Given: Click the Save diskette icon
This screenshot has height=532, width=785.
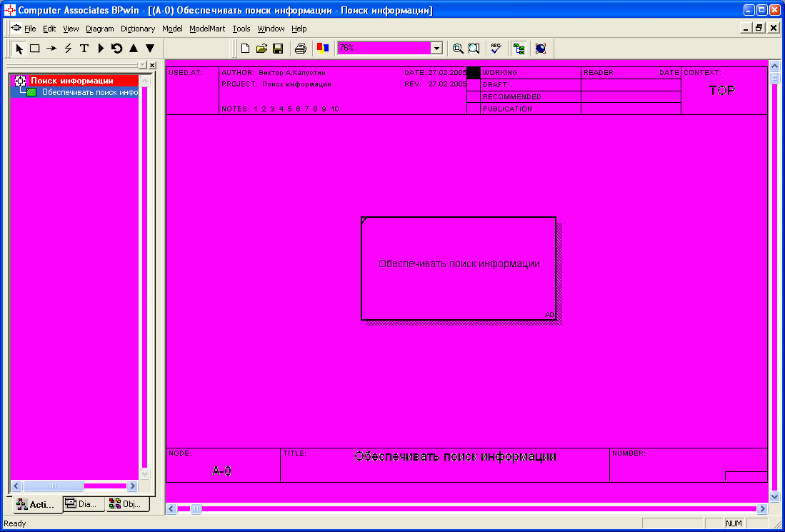Looking at the screenshot, I should (x=278, y=49).
